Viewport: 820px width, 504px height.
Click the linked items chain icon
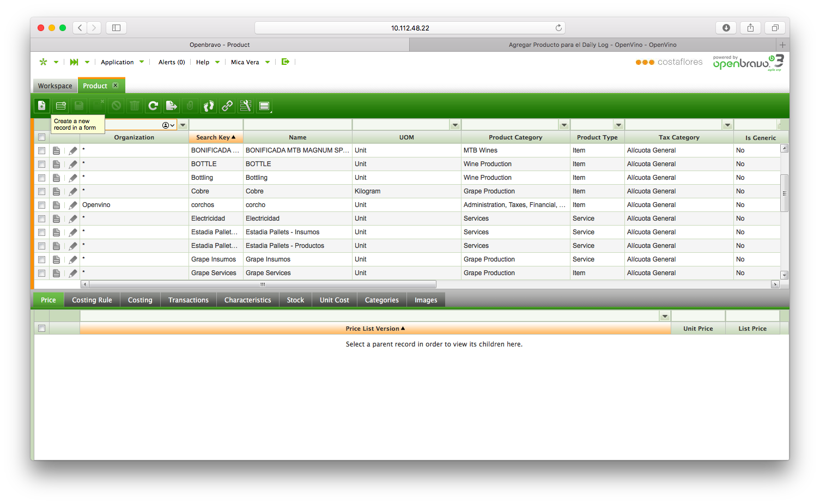tap(227, 106)
